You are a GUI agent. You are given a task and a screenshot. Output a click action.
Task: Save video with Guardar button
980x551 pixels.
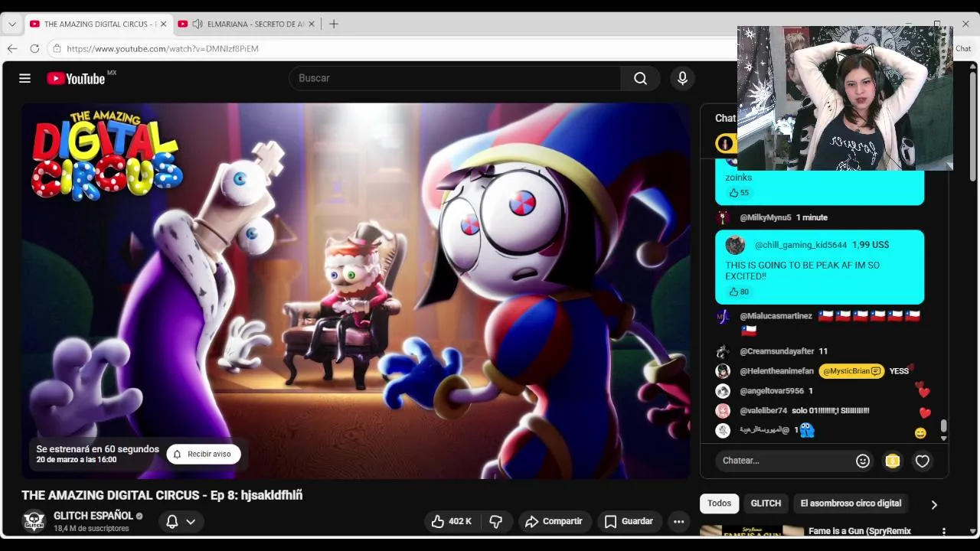tap(629, 521)
